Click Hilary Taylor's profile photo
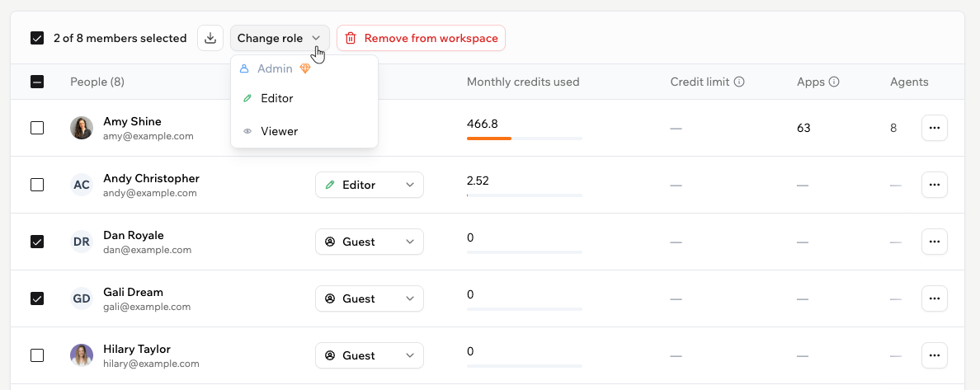 tap(82, 355)
